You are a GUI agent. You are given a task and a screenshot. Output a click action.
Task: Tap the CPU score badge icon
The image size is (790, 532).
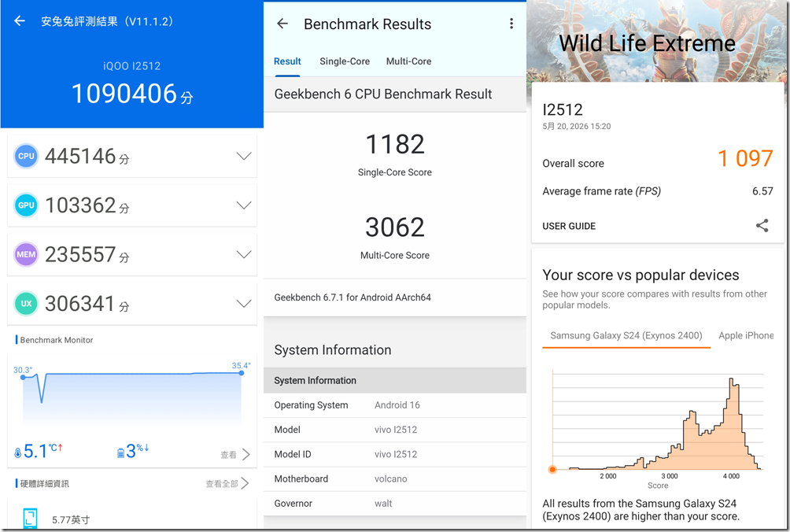(x=26, y=156)
